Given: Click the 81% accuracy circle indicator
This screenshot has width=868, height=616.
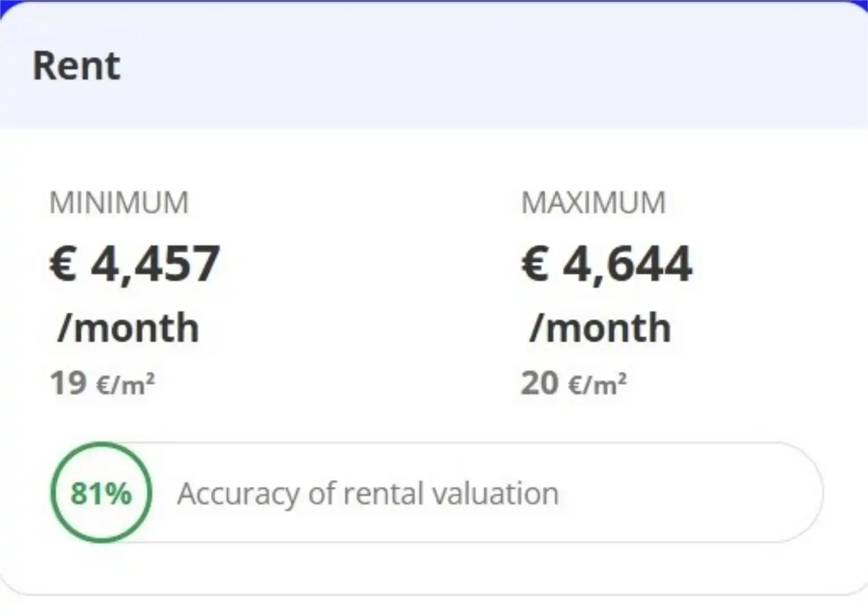Looking at the screenshot, I should (x=102, y=492).
